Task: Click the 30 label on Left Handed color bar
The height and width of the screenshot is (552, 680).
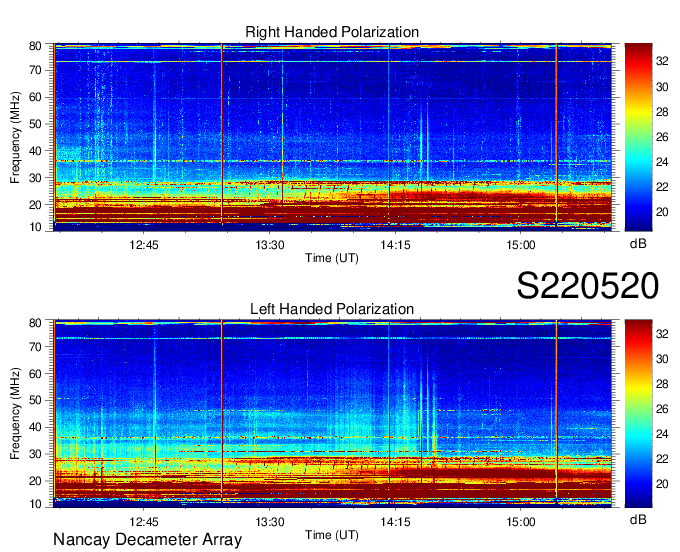Action: tap(662, 359)
